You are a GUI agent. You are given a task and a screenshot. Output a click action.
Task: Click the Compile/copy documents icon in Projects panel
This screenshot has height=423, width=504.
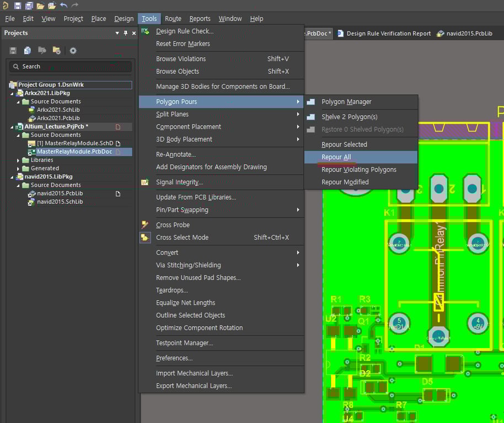pyautogui.click(x=28, y=51)
